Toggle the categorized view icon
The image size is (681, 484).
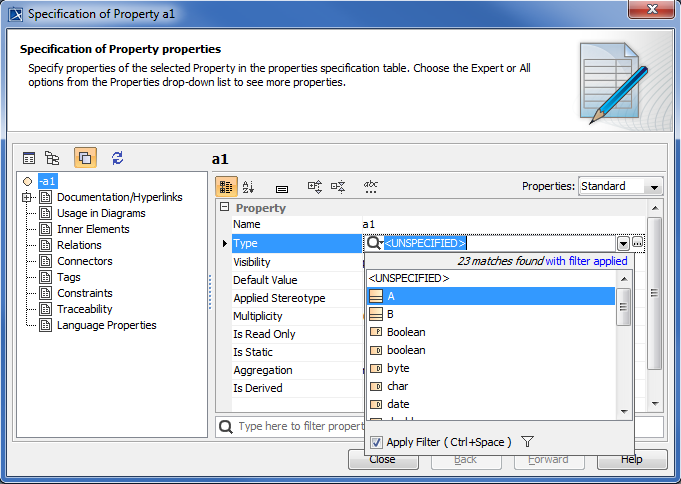(226, 187)
